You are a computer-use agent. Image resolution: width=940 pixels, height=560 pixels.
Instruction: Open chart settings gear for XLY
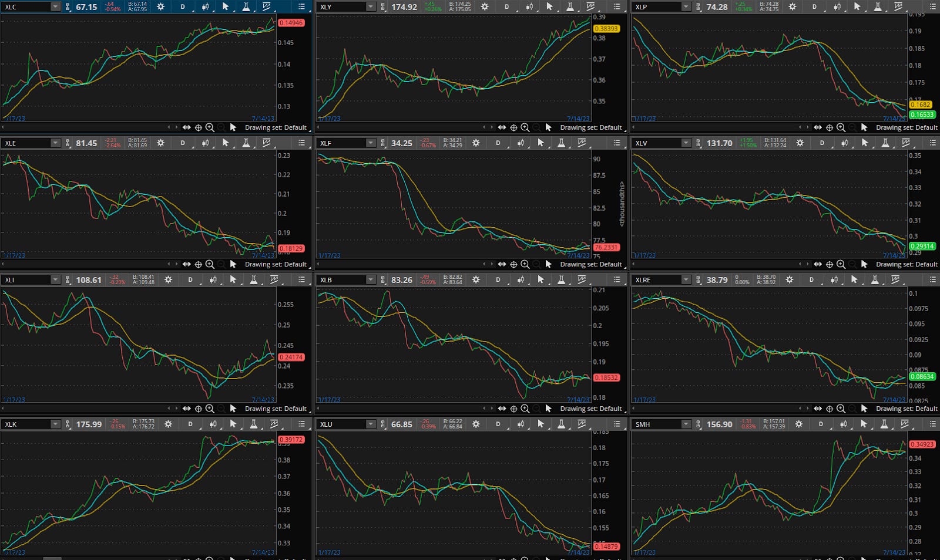[485, 7]
